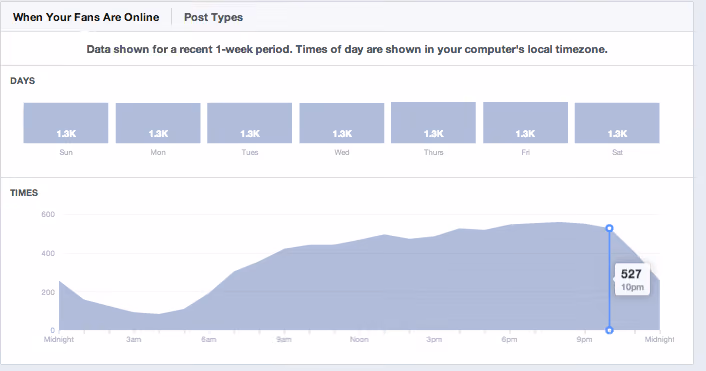Select When Your Fans Are Online tab
Viewport: 706px width, 371px height.
(x=86, y=17)
